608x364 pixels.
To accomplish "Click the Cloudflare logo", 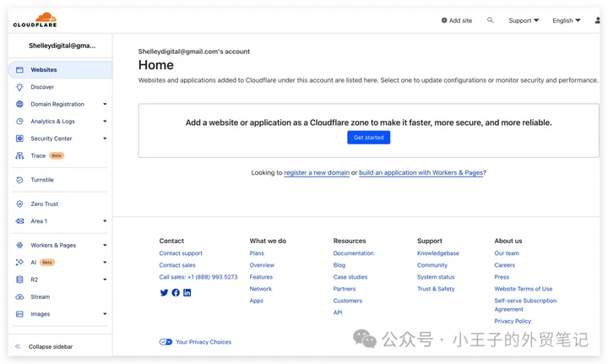I will 35,19.
